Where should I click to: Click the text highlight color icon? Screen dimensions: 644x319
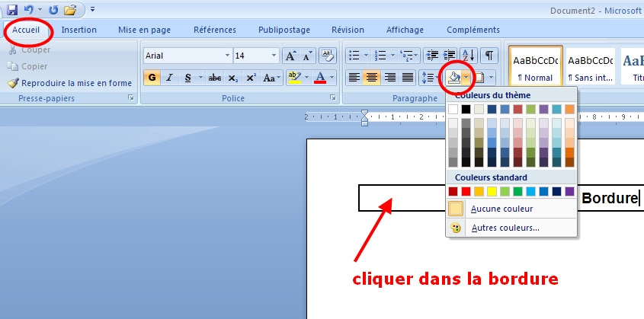click(x=294, y=78)
